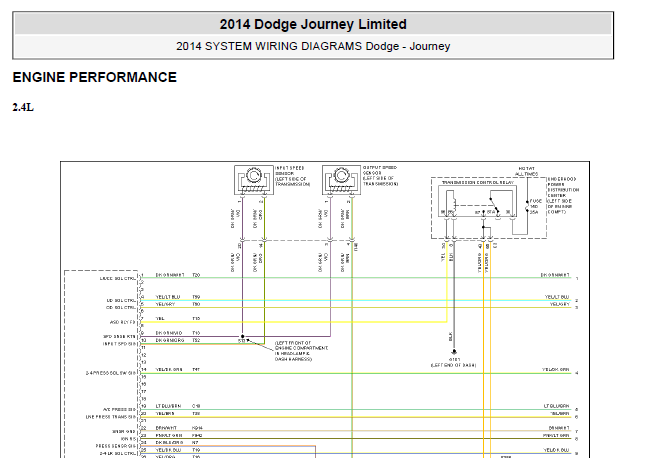
Task: Click the "UNDERHOOD POWER DISTRIBUTION CENTER" label
Action: click(563, 187)
